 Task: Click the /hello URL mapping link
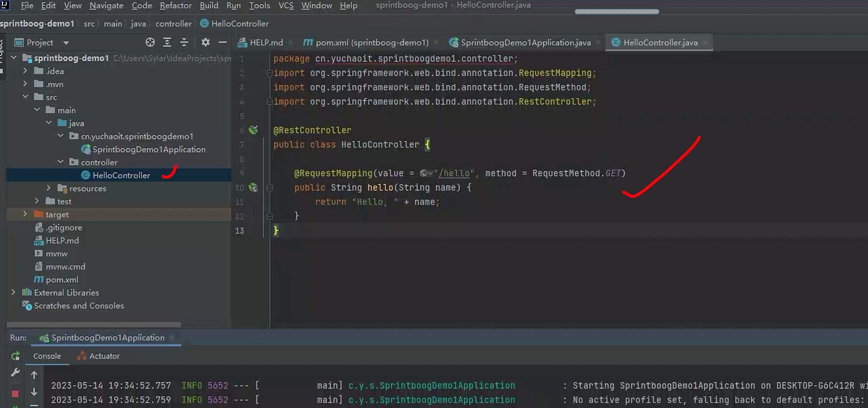tap(454, 173)
